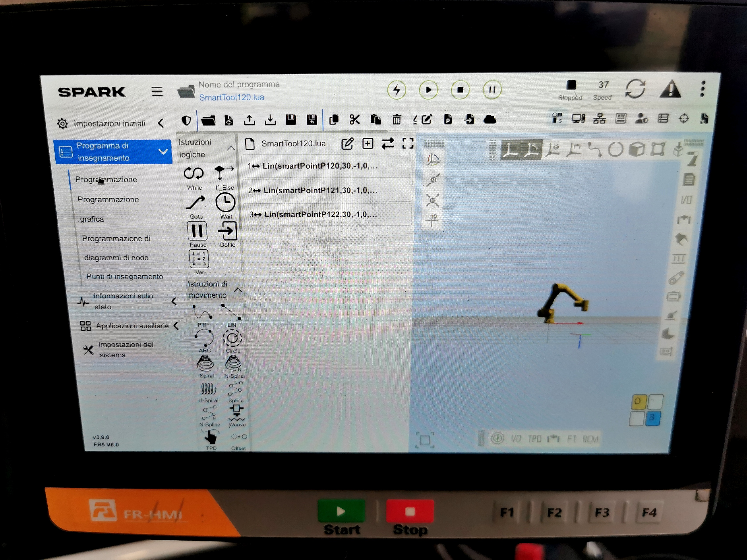Collapse the Istruzioni di movimento panel

(x=238, y=289)
